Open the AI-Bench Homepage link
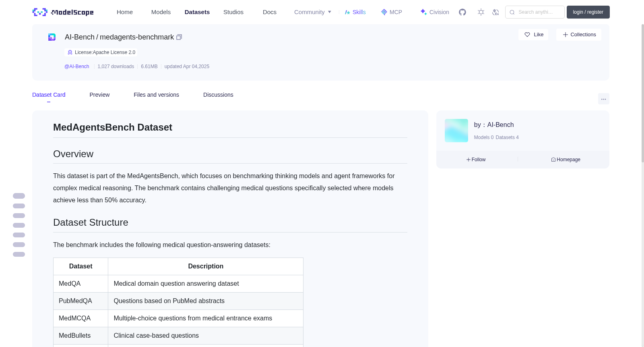Image resolution: width=644 pixels, height=347 pixels. [566, 160]
